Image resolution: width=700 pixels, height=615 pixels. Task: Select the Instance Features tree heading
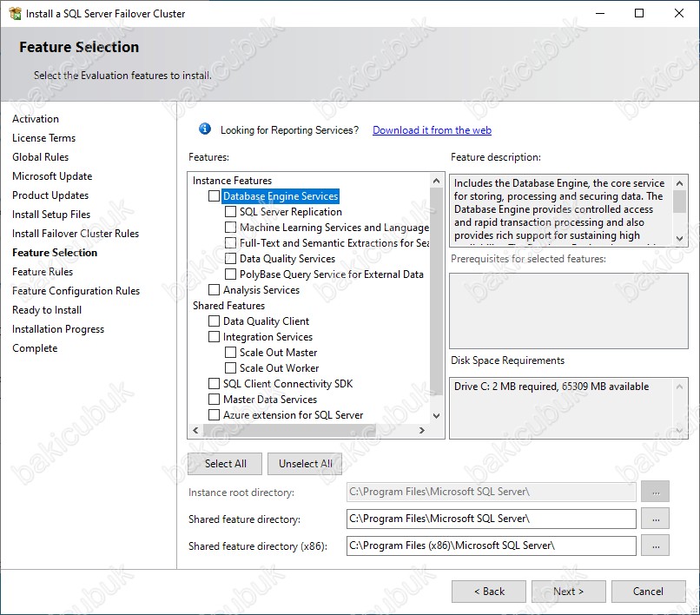click(x=232, y=181)
